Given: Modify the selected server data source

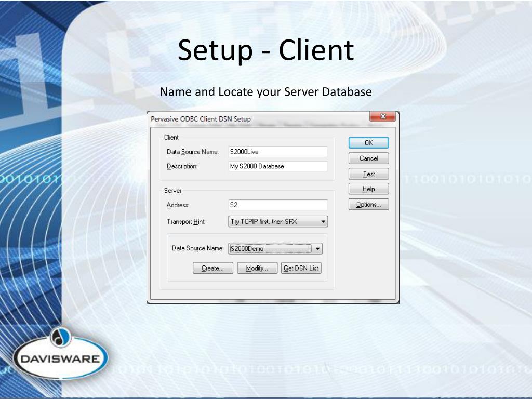Looking at the screenshot, I should point(257,268).
